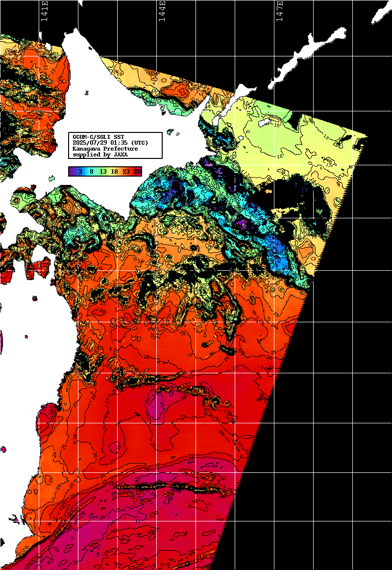The image size is (392, 570).
Task: Click the supplied by JAXA credit text
Action: coord(100,155)
